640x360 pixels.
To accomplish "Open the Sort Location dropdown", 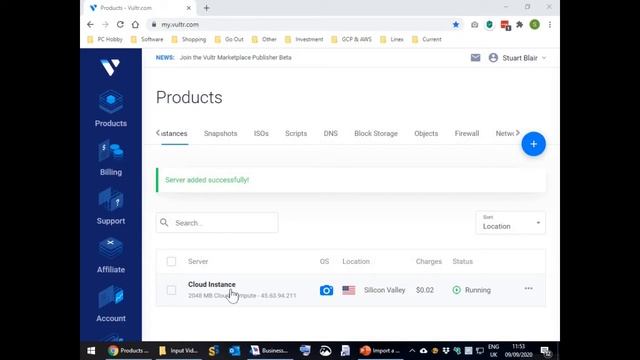I will (x=511, y=222).
